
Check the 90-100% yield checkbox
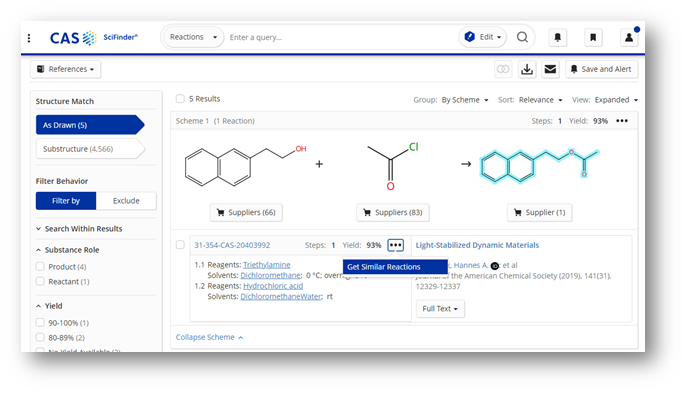(x=40, y=323)
